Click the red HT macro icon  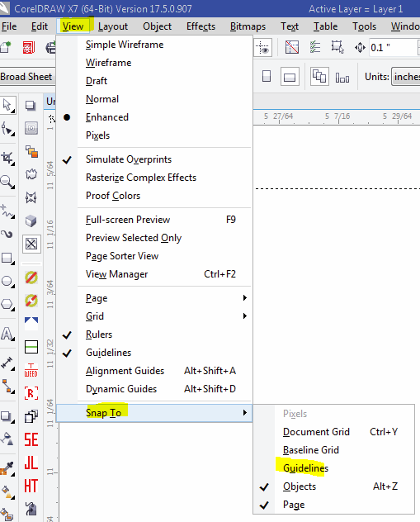pos(31,486)
